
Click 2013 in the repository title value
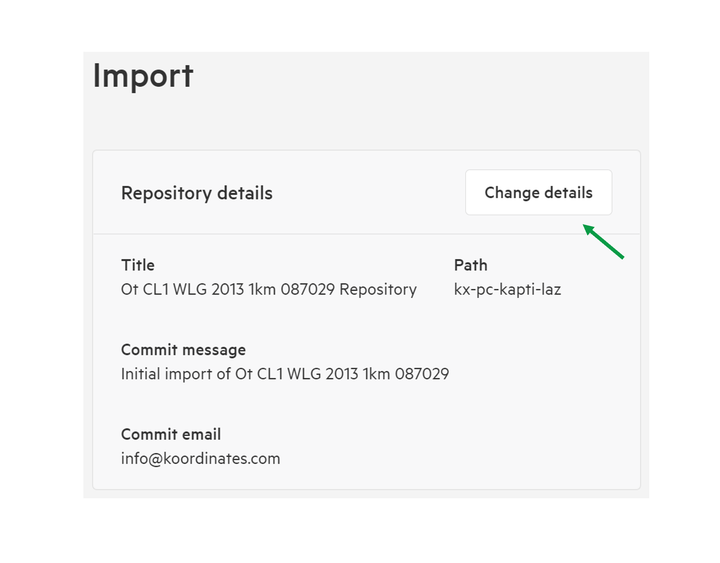tap(228, 289)
